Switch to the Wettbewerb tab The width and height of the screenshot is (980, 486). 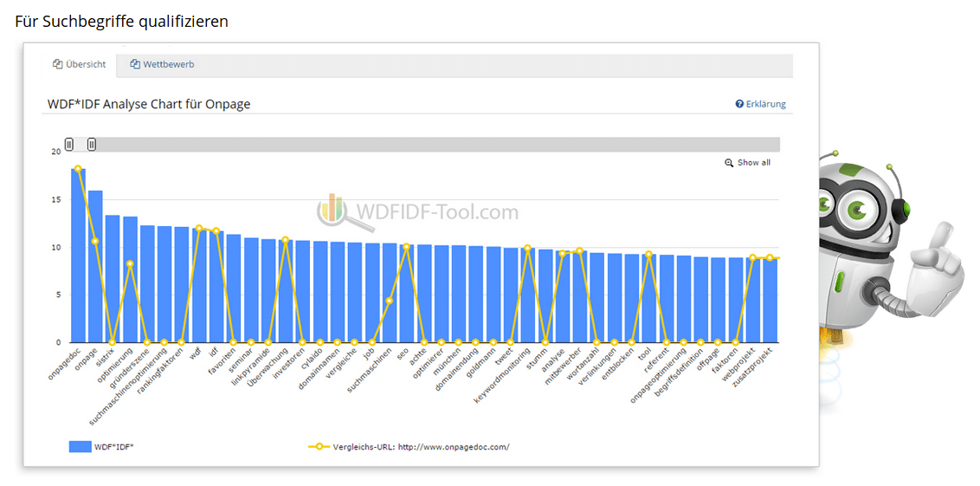coord(162,65)
